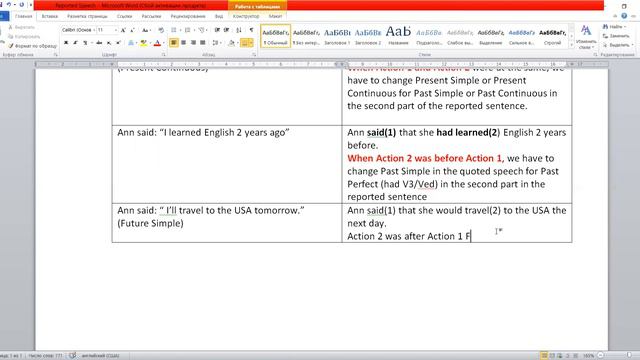Screen dimensions: 640x360
Task: Open the Paragraph dialog launcher
Action: [254, 54]
